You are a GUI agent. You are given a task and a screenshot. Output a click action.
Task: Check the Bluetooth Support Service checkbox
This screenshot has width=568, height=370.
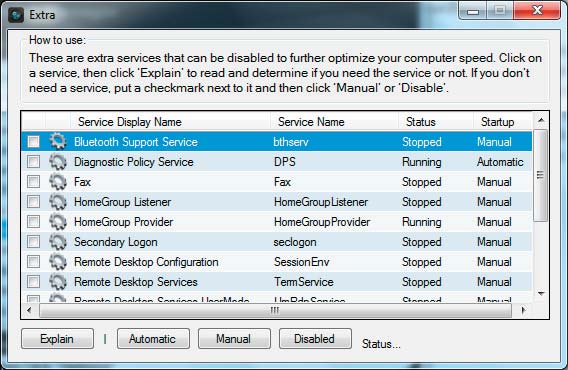(x=33, y=141)
